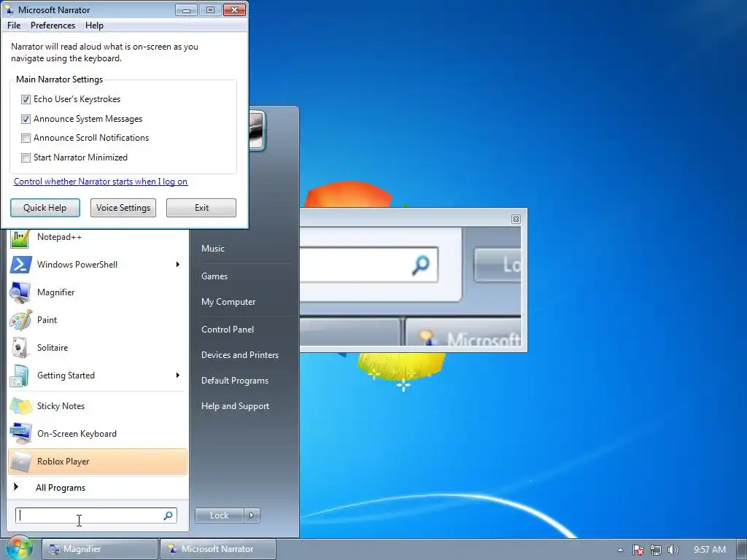Open Narrator Preferences menu

point(53,26)
